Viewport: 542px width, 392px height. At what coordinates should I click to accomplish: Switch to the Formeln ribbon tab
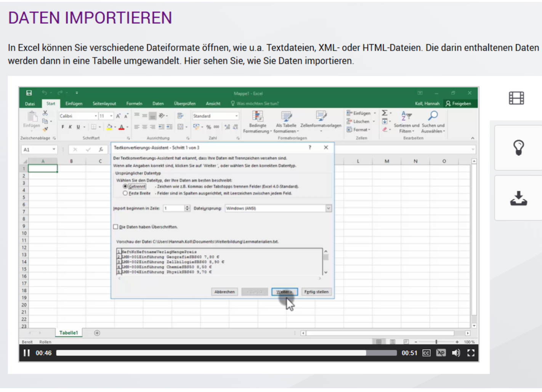[134, 104]
